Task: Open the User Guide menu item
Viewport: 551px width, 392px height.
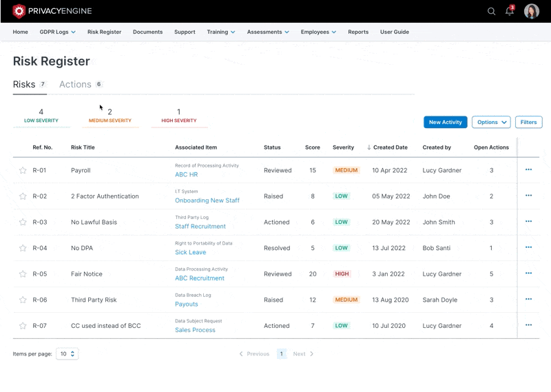Action: click(395, 32)
